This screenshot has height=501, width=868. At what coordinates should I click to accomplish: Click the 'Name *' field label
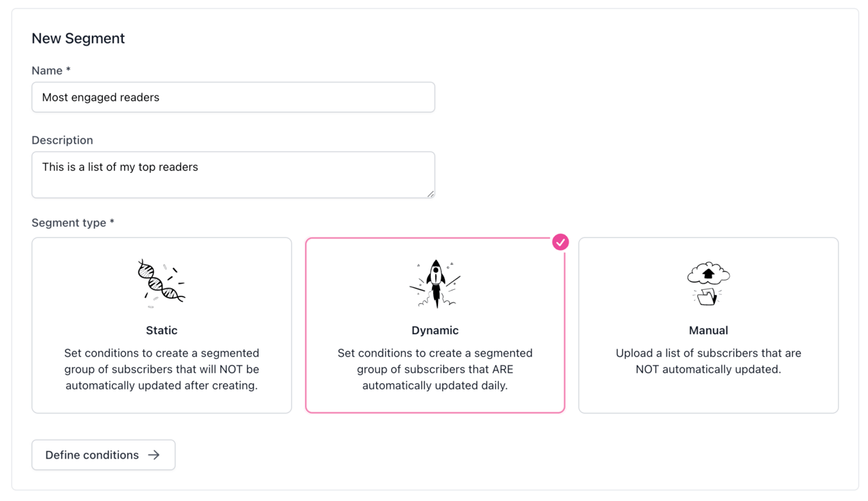pos(51,71)
